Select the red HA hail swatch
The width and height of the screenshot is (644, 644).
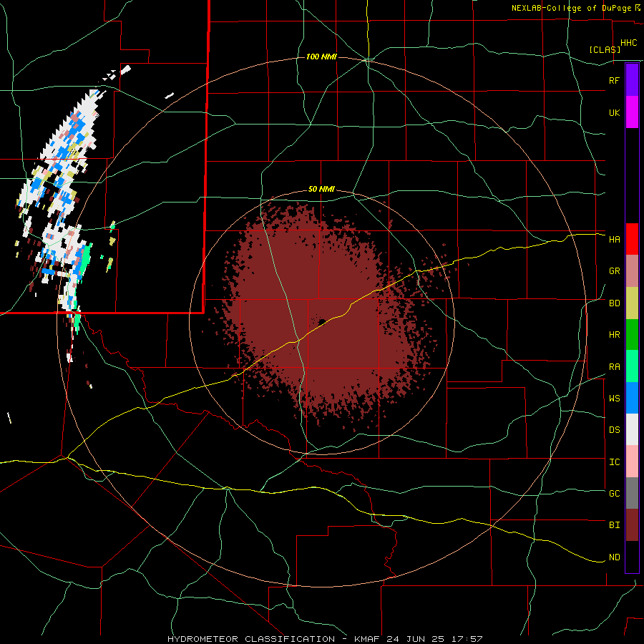[x=632, y=239]
